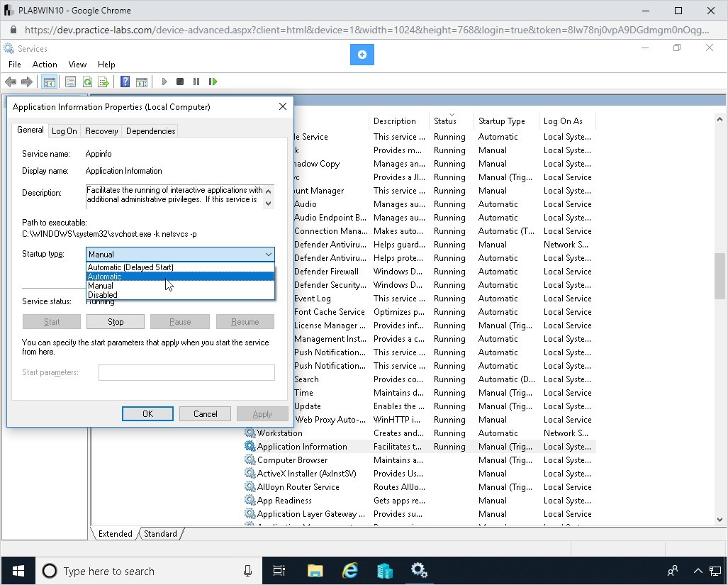Click the Services gear icon in taskbar
Image resolution: width=728 pixels, height=585 pixels.
click(x=419, y=571)
